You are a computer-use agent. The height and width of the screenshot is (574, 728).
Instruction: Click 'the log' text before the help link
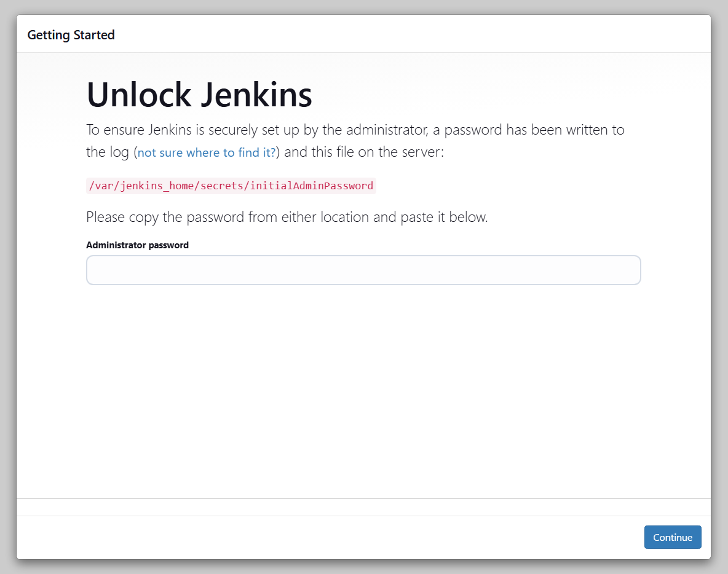click(x=107, y=152)
